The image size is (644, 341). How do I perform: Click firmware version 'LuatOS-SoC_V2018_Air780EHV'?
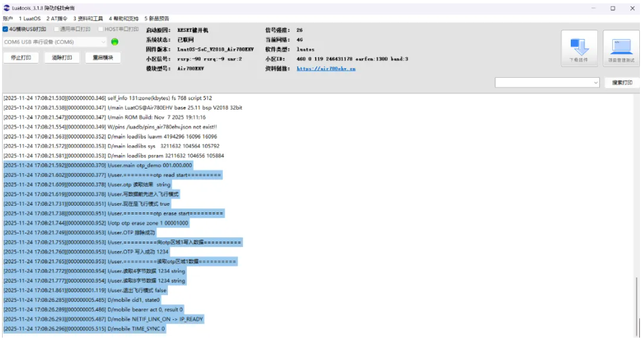point(215,49)
